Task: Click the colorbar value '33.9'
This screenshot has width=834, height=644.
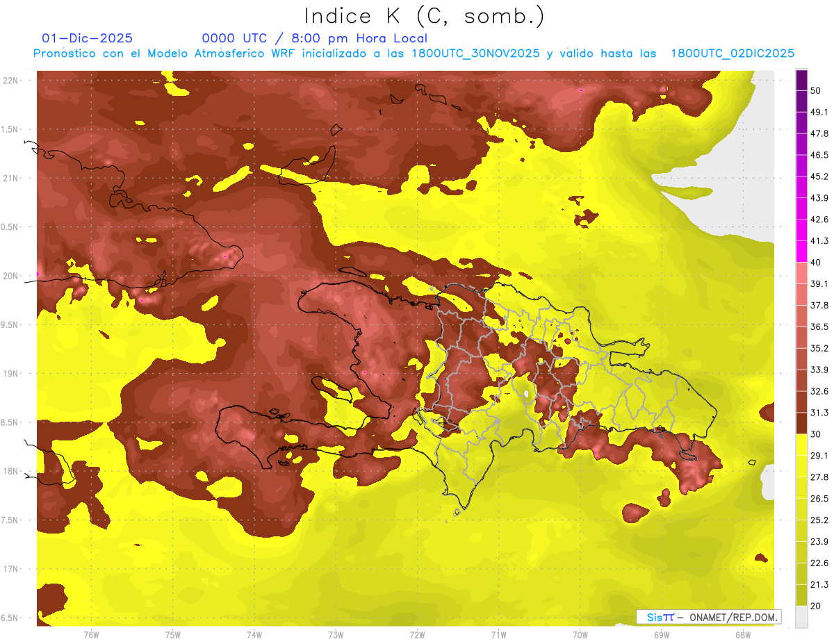Action: point(819,370)
